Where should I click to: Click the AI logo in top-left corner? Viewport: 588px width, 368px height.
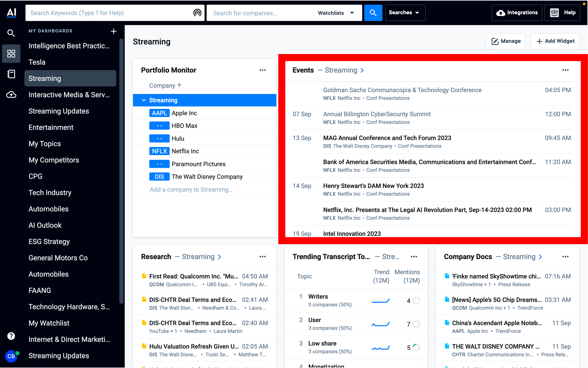point(11,13)
